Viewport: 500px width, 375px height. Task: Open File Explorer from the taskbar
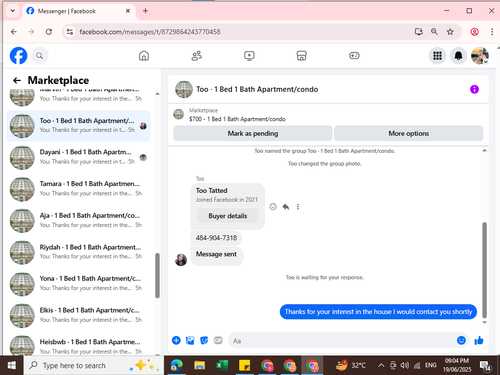coord(199,366)
